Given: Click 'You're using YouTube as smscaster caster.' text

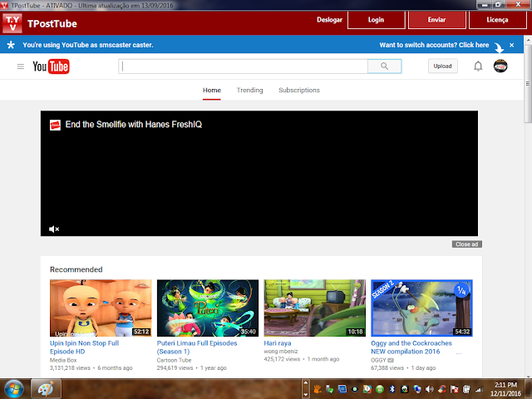Looking at the screenshot, I should [x=88, y=45].
